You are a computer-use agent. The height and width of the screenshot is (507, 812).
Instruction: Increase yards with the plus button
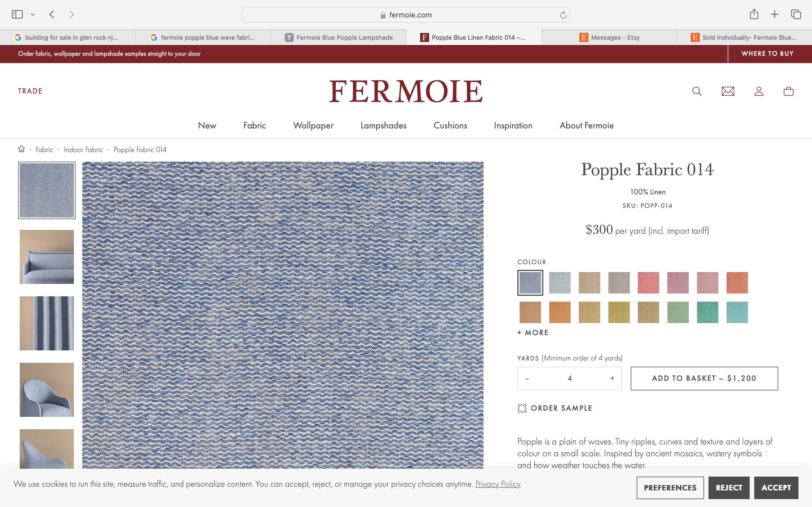coord(612,378)
